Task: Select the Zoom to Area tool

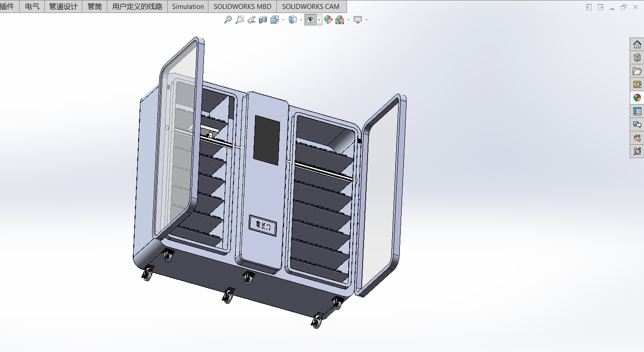Action: tap(240, 20)
